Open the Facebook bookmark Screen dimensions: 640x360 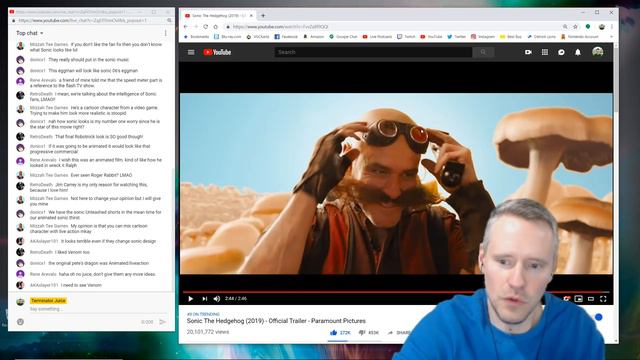coord(286,37)
